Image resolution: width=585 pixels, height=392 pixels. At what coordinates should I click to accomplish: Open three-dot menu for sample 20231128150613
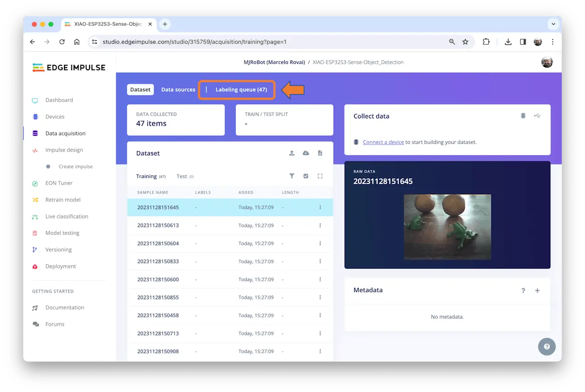point(320,225)
